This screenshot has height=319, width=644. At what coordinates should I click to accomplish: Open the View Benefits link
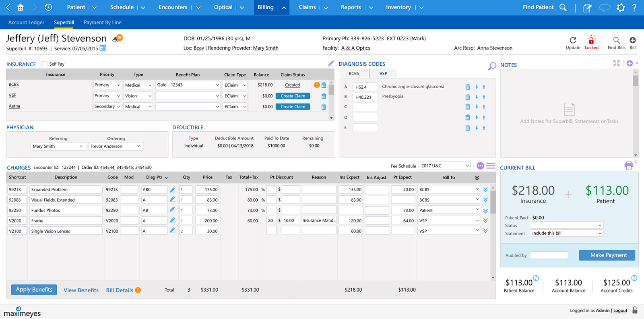(81, 290)
